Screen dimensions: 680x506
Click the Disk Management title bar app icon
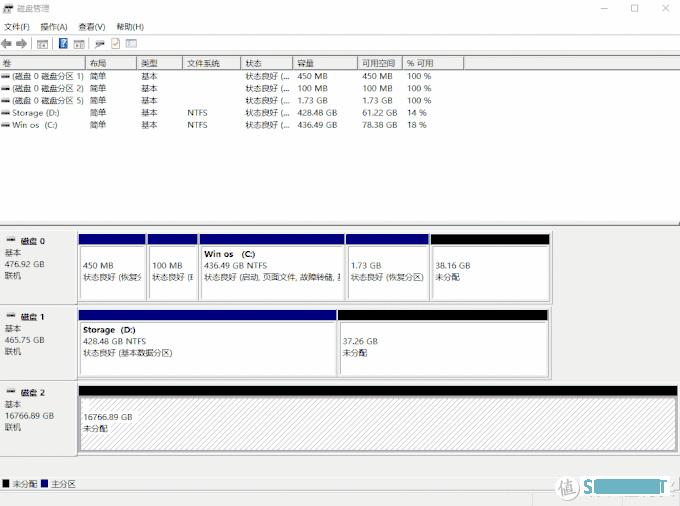pos(8,8)
